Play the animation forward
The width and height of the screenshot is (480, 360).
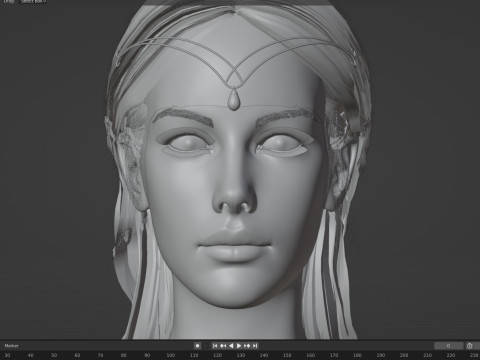[239, 346]
